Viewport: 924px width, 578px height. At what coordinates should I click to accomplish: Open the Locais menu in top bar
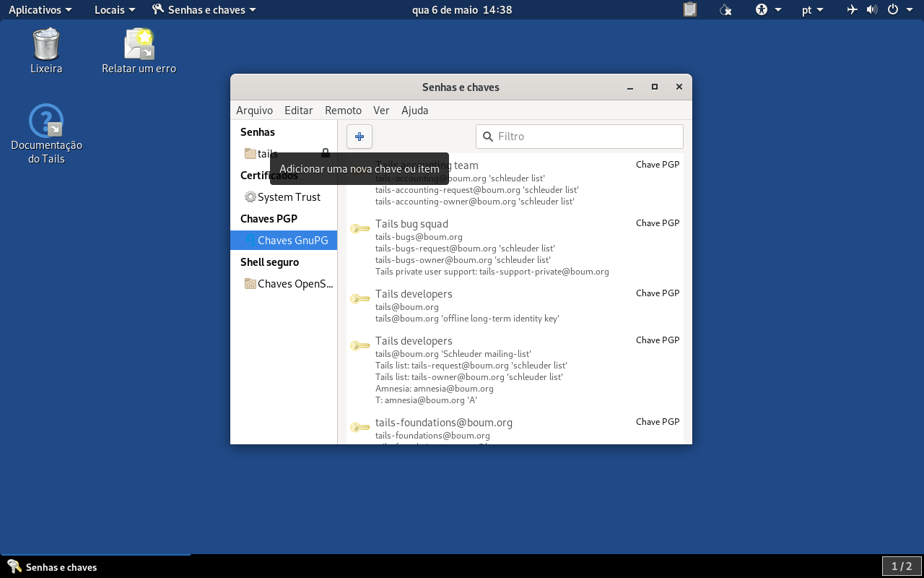pos(115,10)
